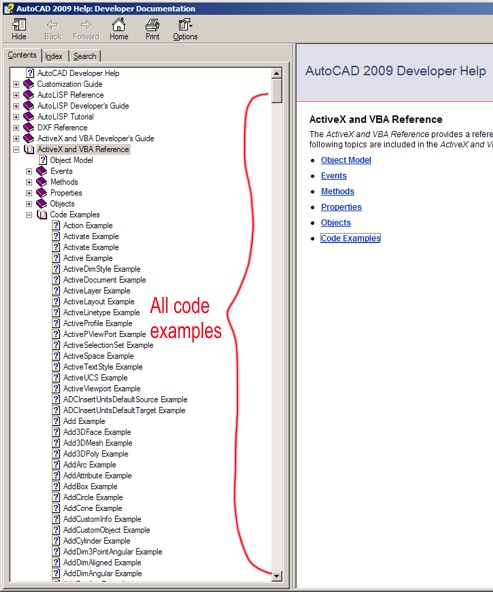Select ActiveDimStyle Example topic

click(x=102, y=269)
